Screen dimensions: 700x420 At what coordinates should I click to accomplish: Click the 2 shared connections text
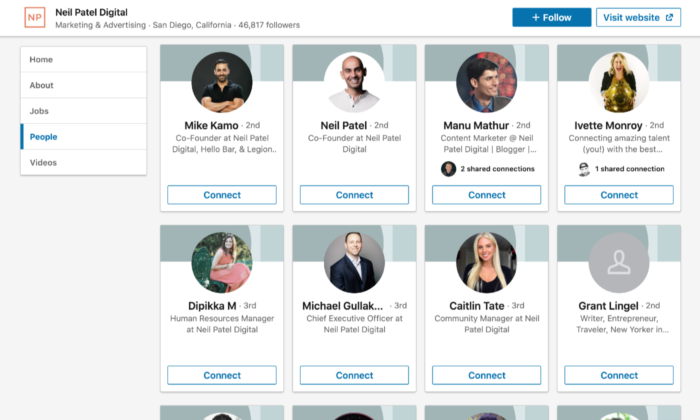click(497, 169)
